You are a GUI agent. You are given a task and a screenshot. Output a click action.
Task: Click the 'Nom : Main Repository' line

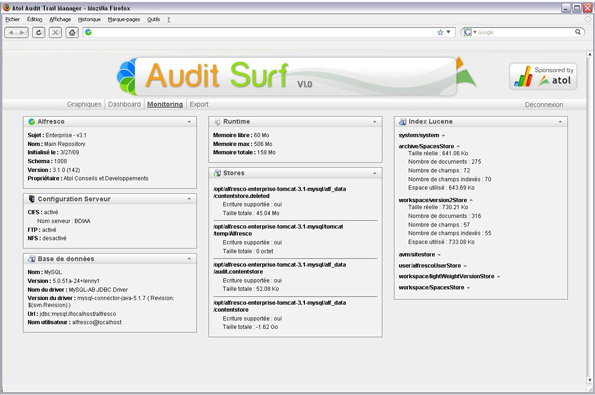pos(56,144)
